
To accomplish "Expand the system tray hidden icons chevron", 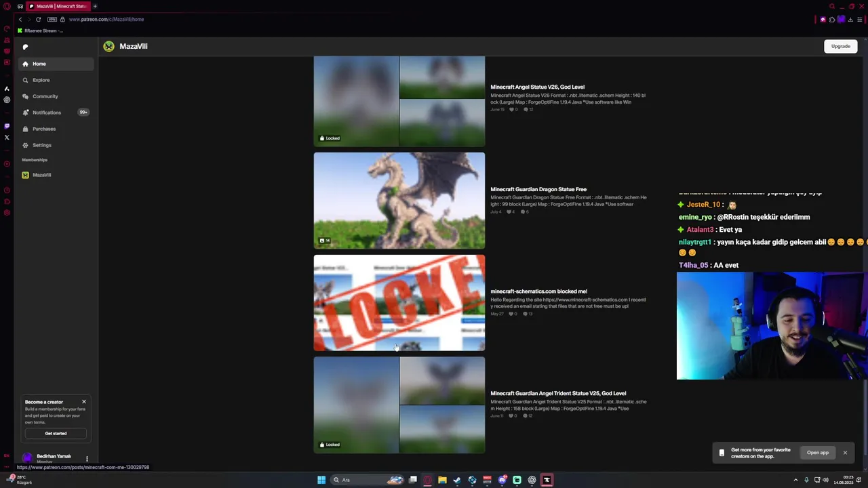I will (x=795, y=480).
